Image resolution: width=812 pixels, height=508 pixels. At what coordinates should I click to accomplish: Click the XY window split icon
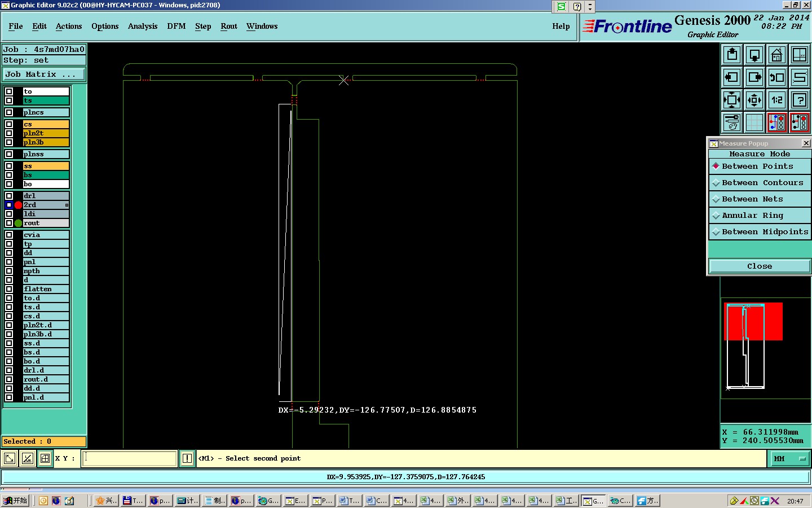click(800, 55)
